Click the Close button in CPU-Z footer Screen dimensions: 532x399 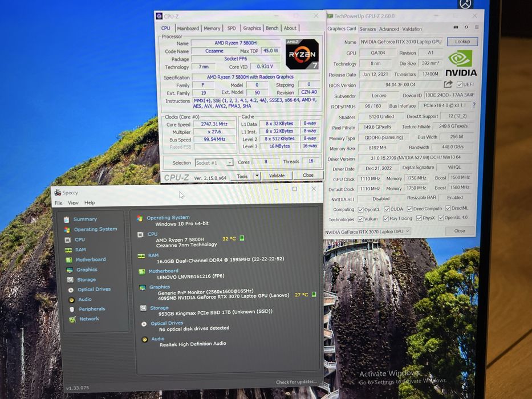point(308,175)
